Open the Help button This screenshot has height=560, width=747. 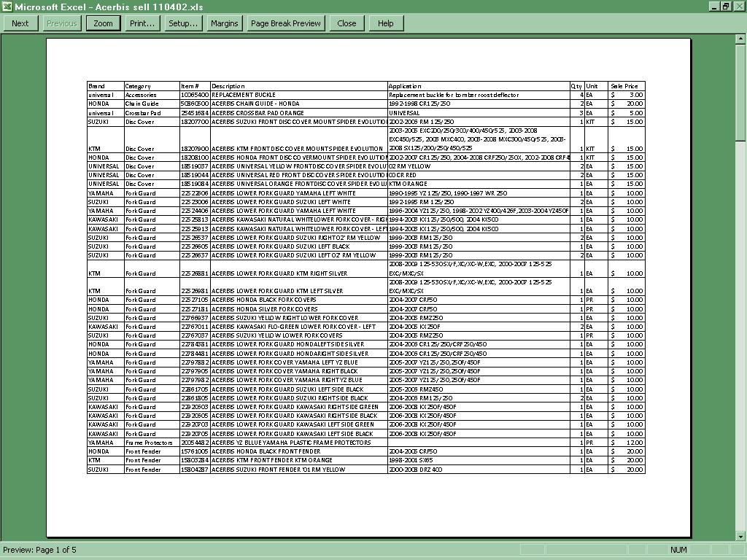tap(386, 23)
